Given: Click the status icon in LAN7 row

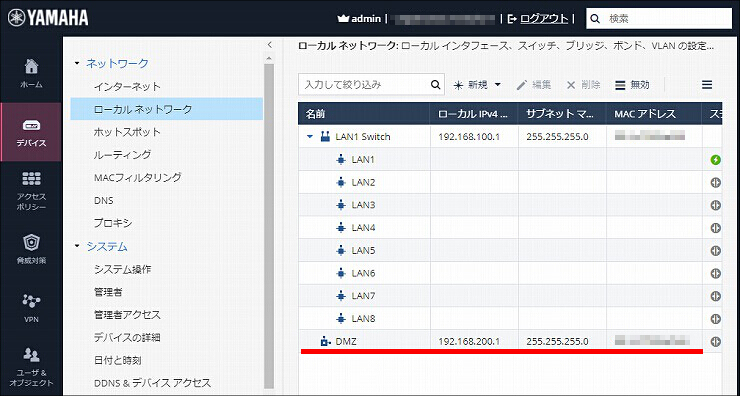Looking at the screenshot, I should click(715, 296).
